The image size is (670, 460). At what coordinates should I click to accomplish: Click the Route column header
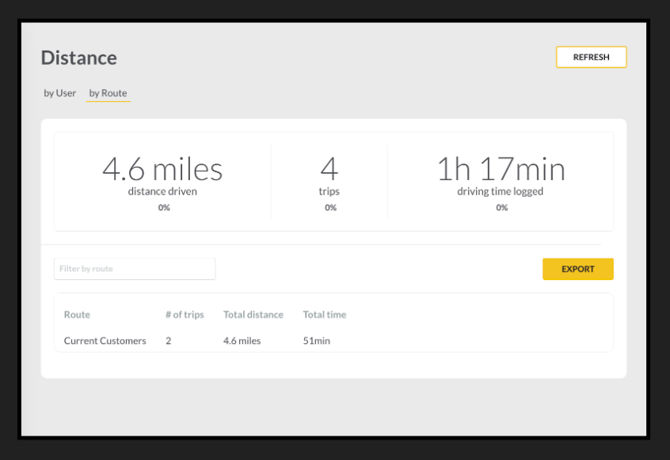(77, 315)
